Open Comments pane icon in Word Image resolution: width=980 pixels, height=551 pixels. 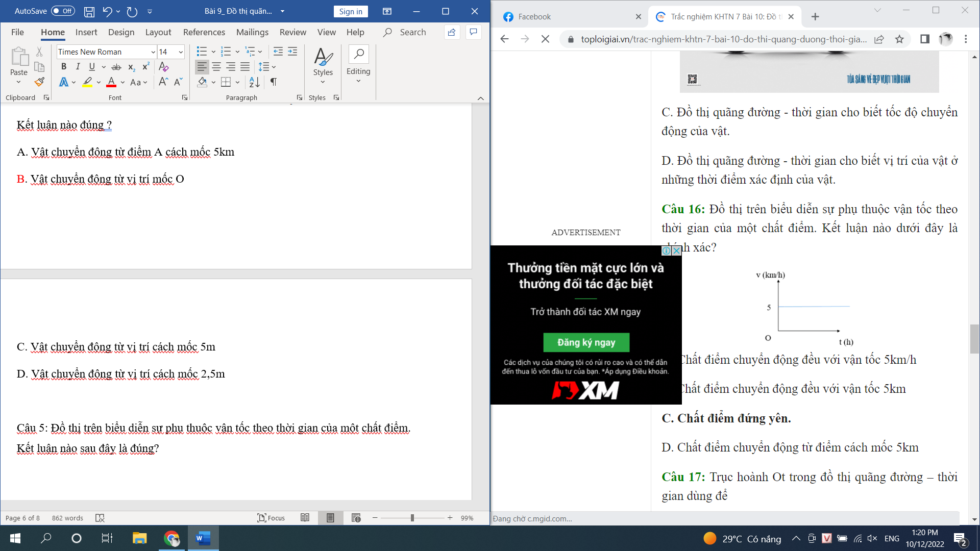coord(474,32)
